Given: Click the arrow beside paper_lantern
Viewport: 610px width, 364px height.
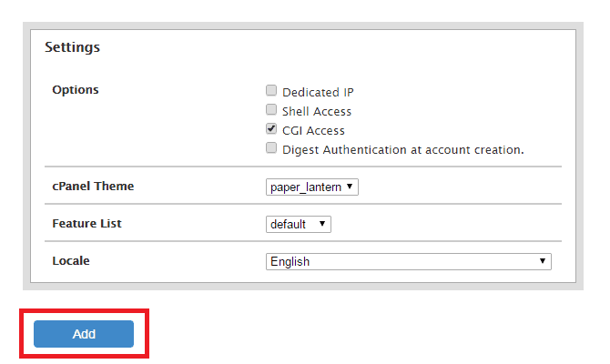Looking at the screenshot, I should [x=351, y=187].
